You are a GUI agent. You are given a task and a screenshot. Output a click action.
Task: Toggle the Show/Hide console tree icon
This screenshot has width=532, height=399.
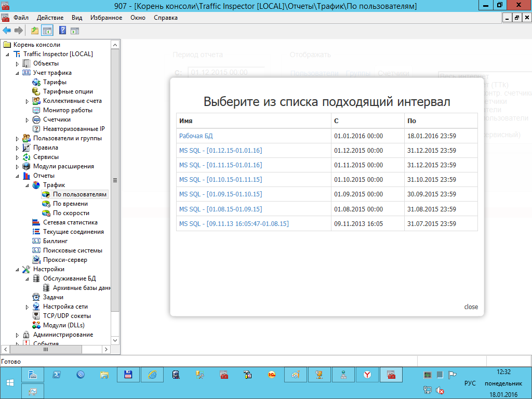click(x=47, y=31)
